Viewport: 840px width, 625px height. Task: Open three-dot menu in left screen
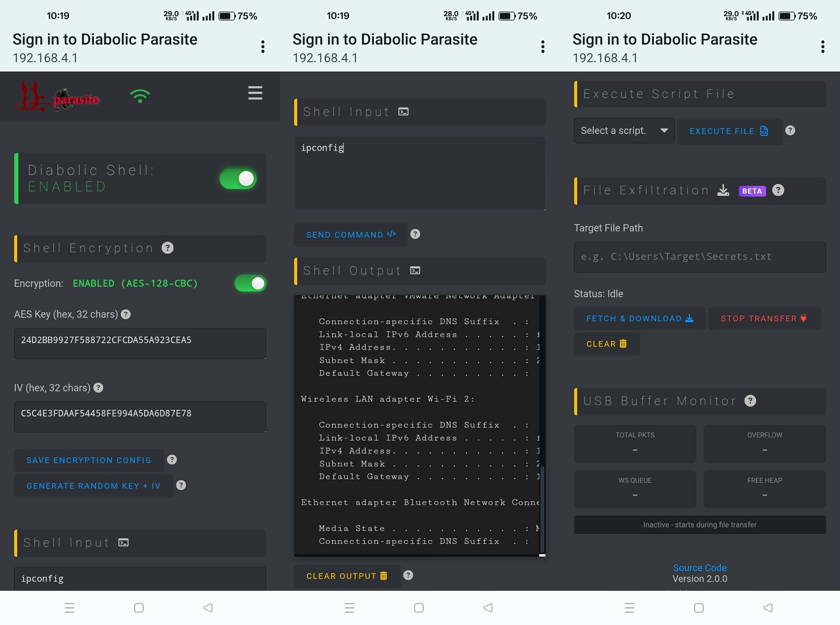tap(262, 47)
